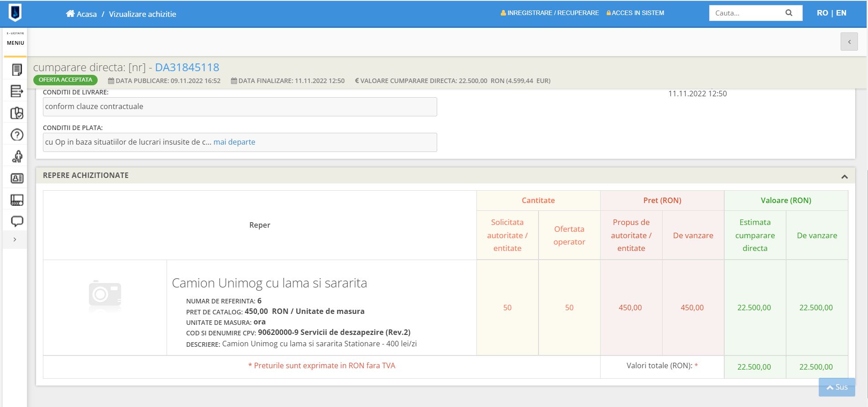Open the help question mark sidebar icon

pos(17,135)
